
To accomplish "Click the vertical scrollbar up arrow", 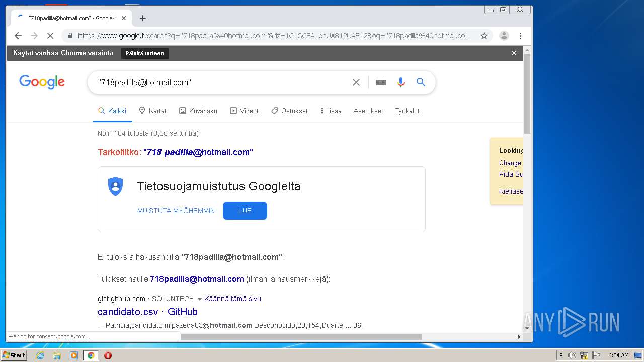I will (527, 50).
